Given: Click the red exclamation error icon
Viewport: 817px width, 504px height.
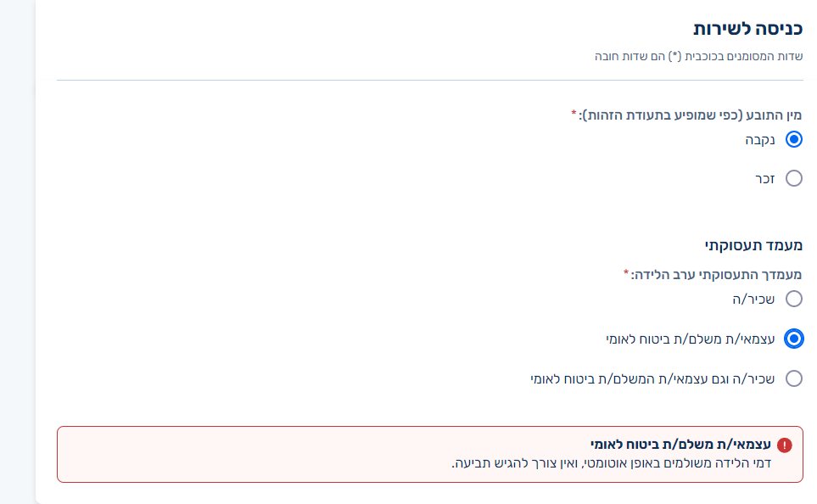Looking at the screenshot, I should pos(784,445).
